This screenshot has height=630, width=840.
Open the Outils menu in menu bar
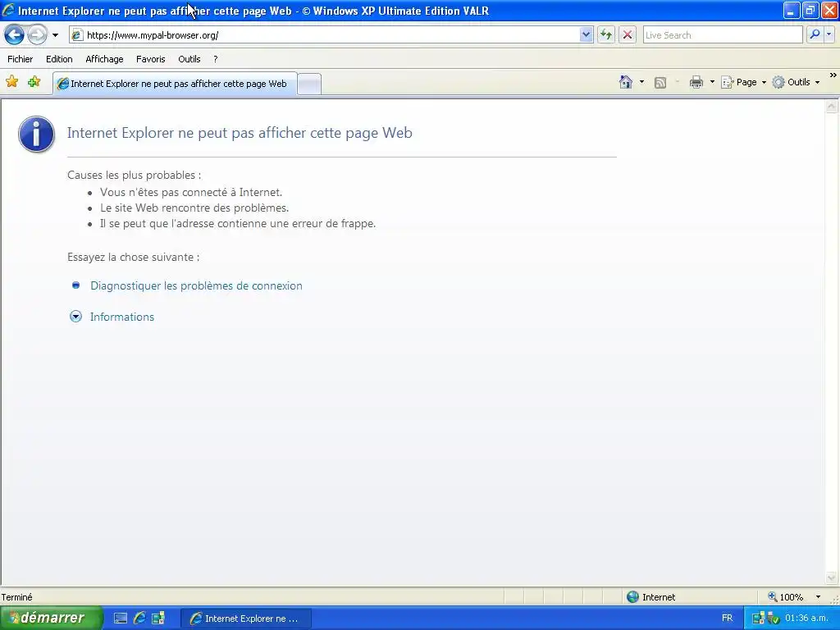click(x=189, y=59)
